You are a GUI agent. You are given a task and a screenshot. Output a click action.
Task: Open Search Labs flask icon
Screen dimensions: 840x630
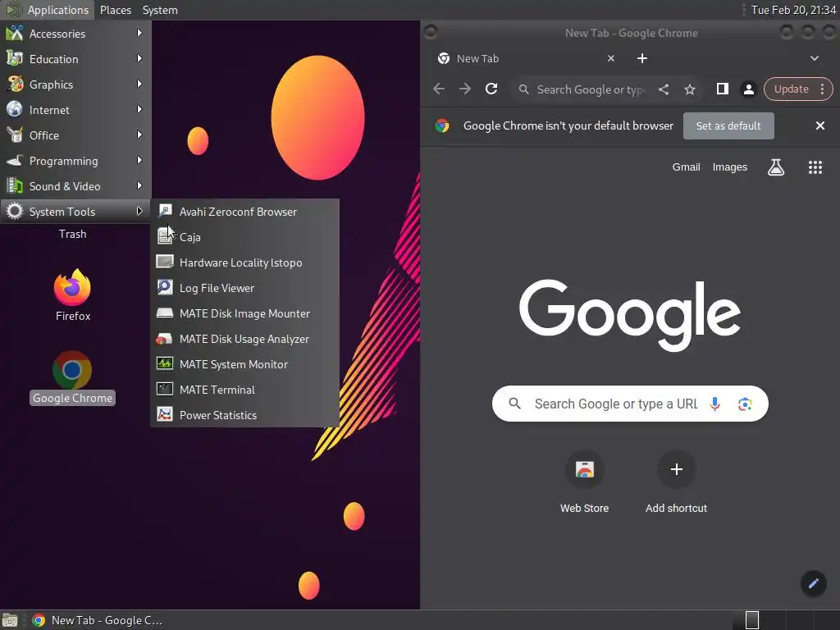776,167
